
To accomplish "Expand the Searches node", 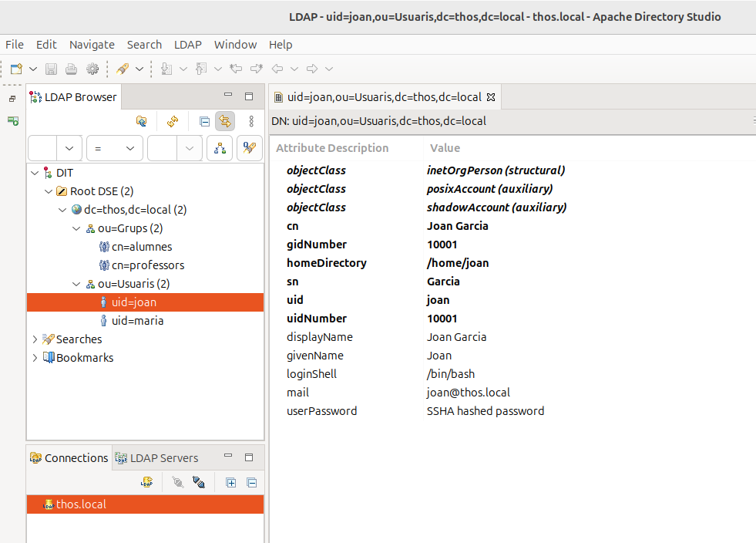I will coord(35,339).
